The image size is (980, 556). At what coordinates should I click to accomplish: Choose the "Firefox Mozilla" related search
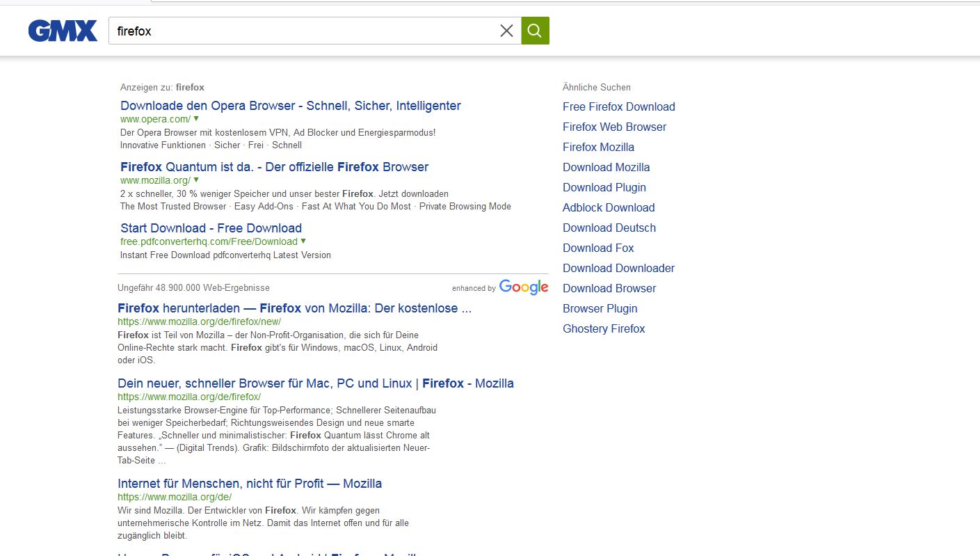[x=598, y=147]
